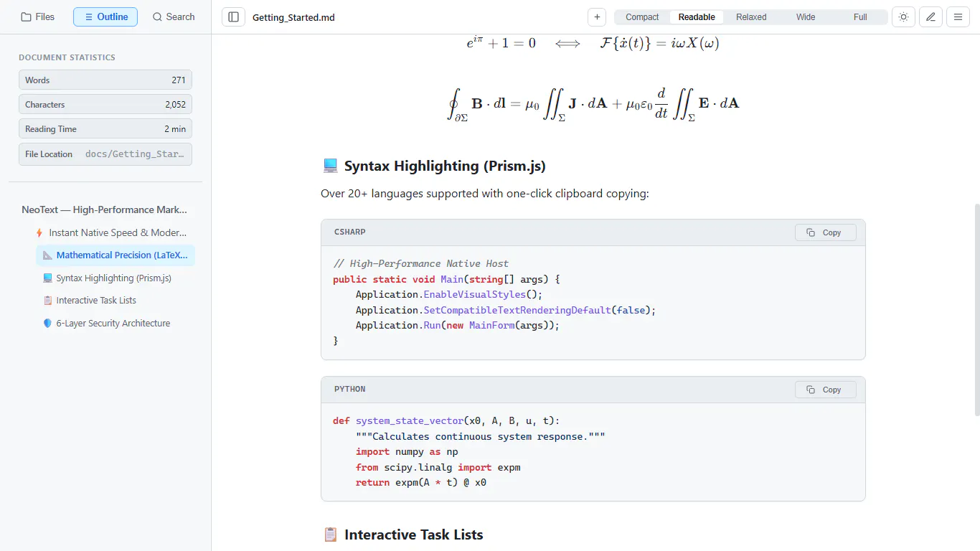Copy the PYTHON code block
This screenshot has height=551, width=980.
(x=825, y=390)
